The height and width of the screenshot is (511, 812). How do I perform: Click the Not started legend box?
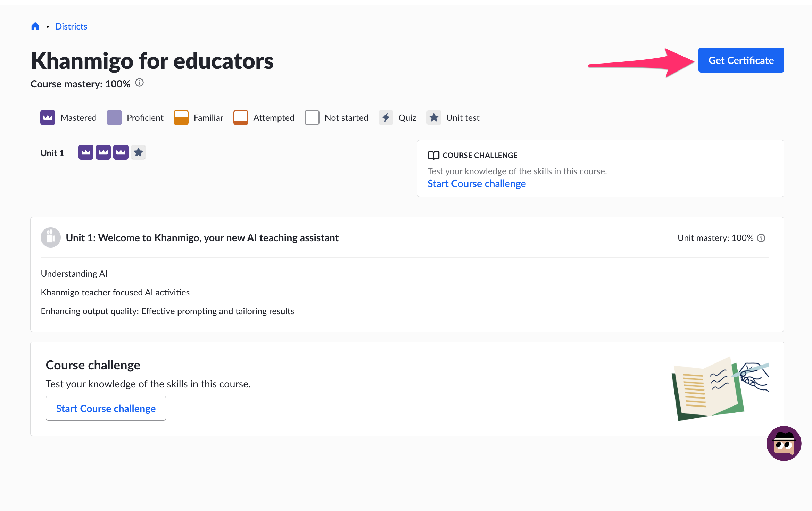312,117
